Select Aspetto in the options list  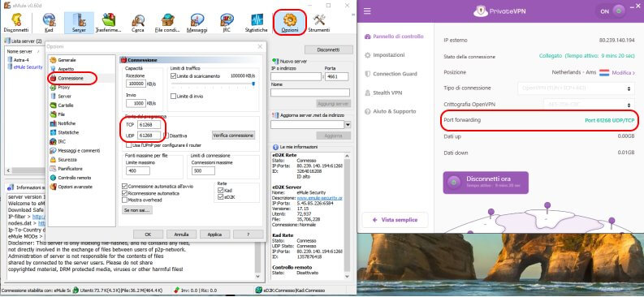click(66, 69)
